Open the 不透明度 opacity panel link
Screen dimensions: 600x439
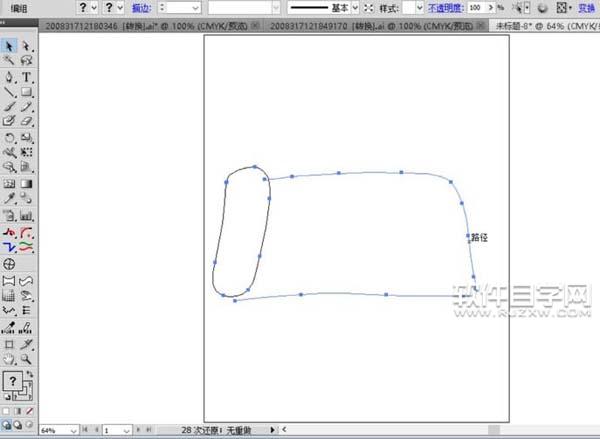coord(446,8)
